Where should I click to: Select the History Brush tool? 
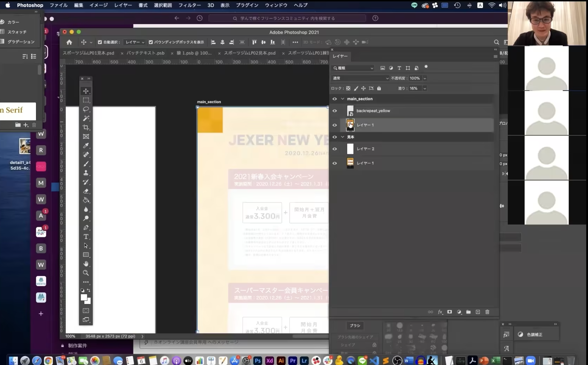click(x=86, y=182)
